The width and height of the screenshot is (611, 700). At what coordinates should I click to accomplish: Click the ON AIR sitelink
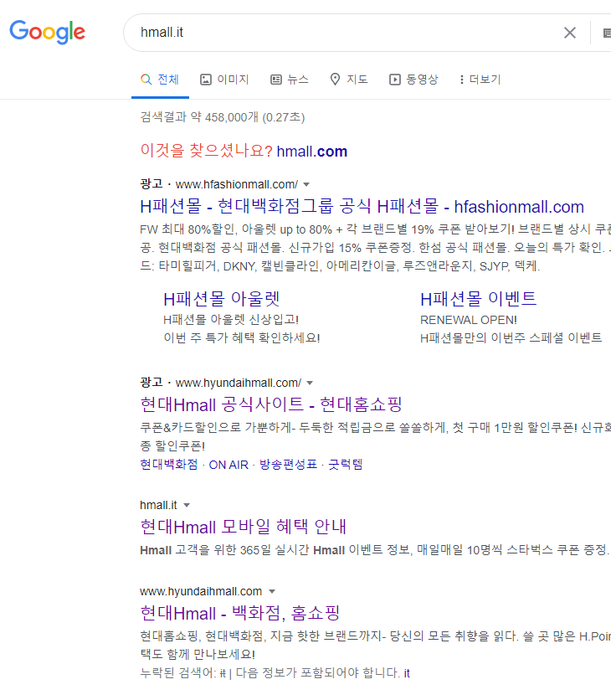[x=228, y=465]
